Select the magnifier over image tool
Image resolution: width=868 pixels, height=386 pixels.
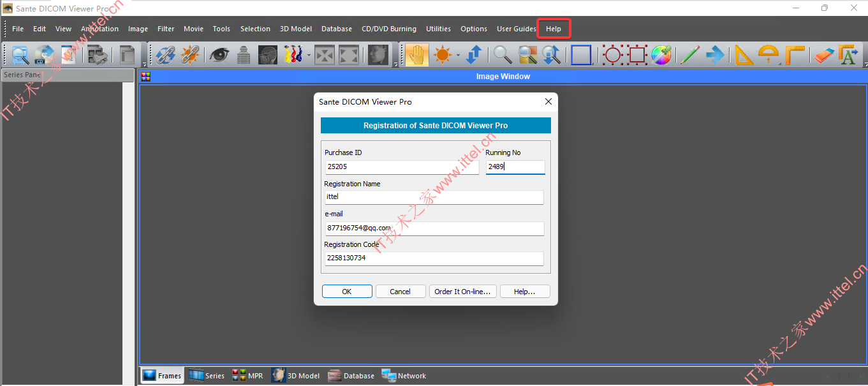click(x=527, y=55)
